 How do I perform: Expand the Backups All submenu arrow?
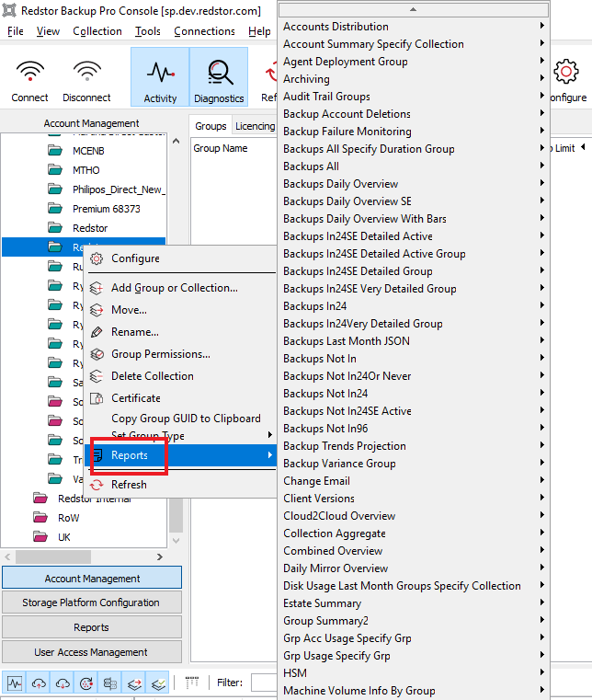[x=542, y=166]
